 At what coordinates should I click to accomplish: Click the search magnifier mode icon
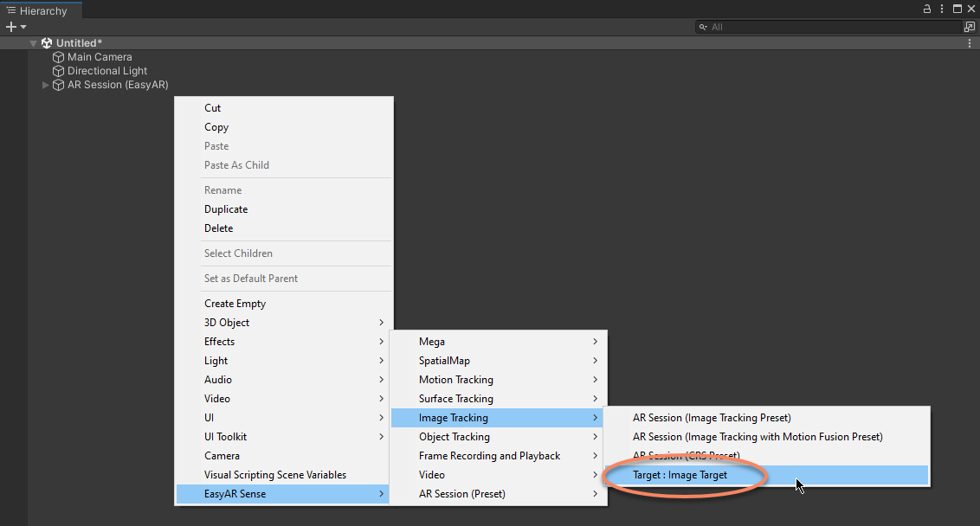pos(705,27)
